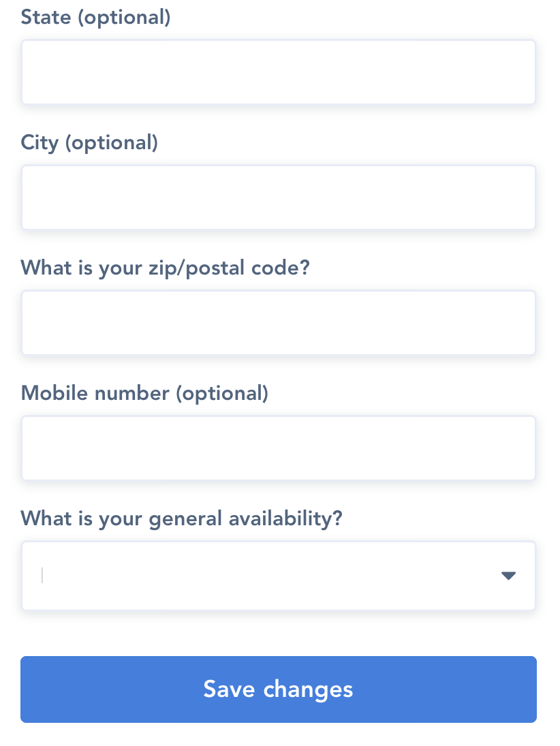Focus the City text input field
The width and height of the screenshot is (560, 746).
pyautogui.click(x=278, y=198)
